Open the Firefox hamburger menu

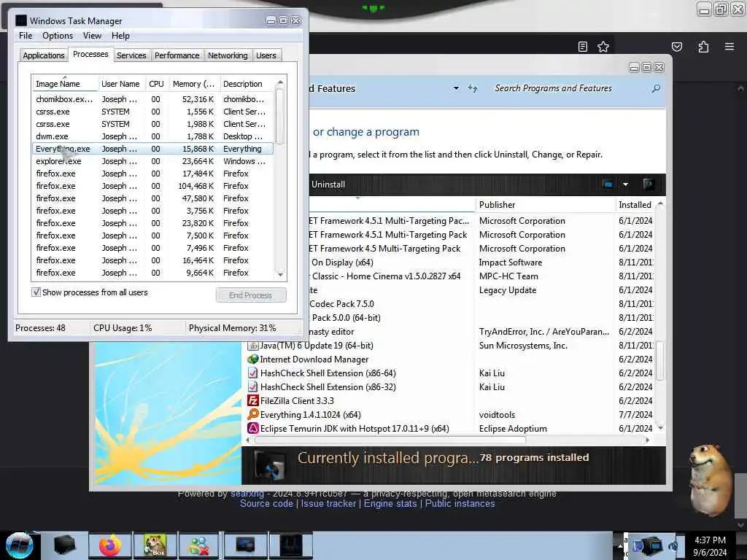(x=729, y=47)
